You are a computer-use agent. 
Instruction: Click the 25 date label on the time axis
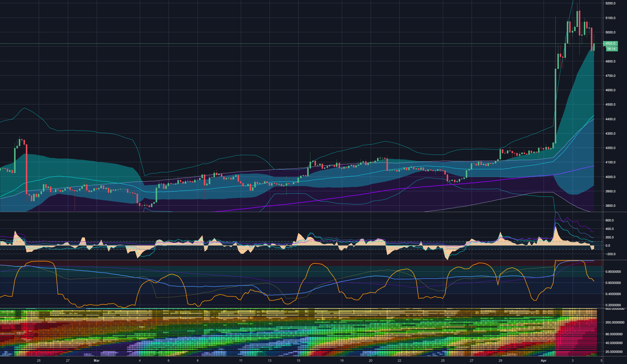38,361
